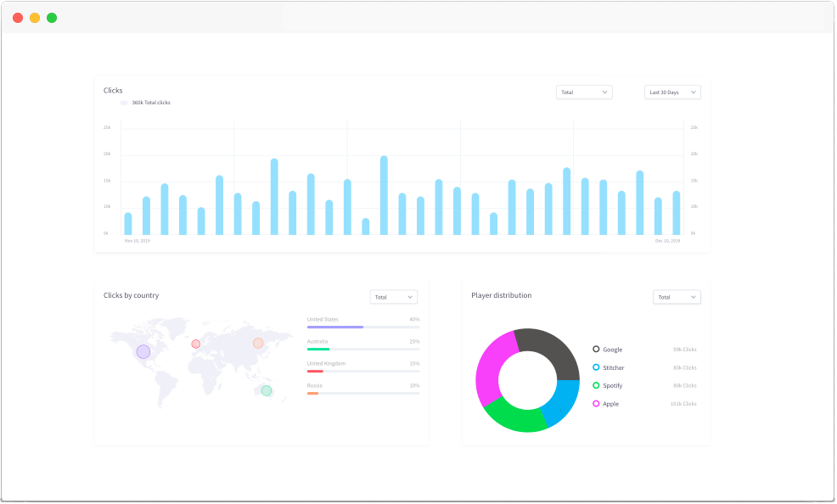
Task: Click the purple United States map bubble
Action: coord(143,351)
